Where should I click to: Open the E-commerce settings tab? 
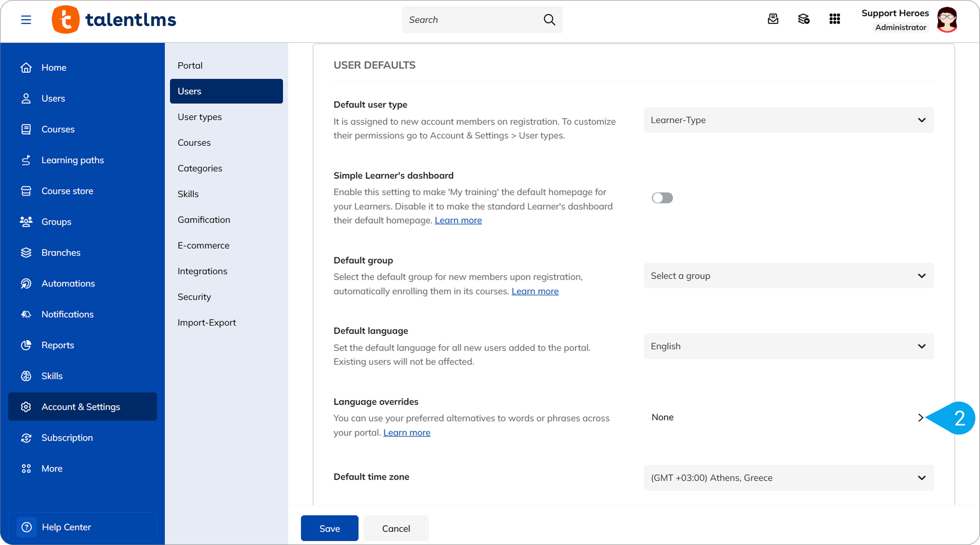pos(226,245)
